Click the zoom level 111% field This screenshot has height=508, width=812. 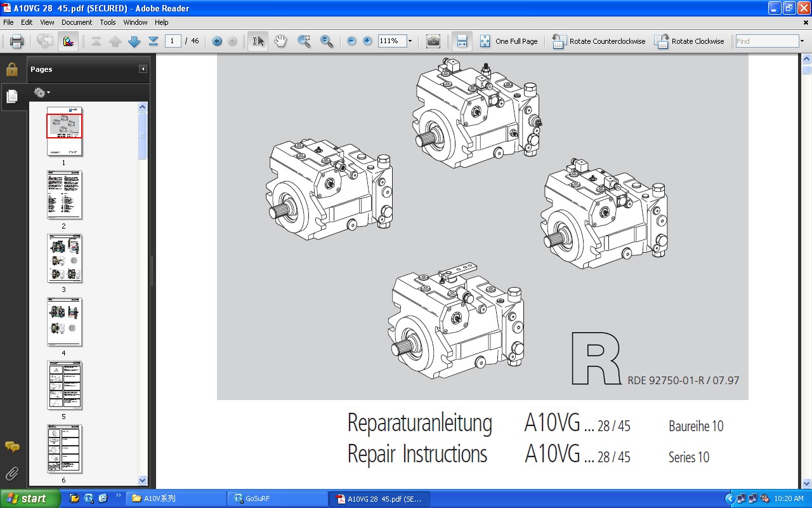pyautogui.click(x=391, y=41)
